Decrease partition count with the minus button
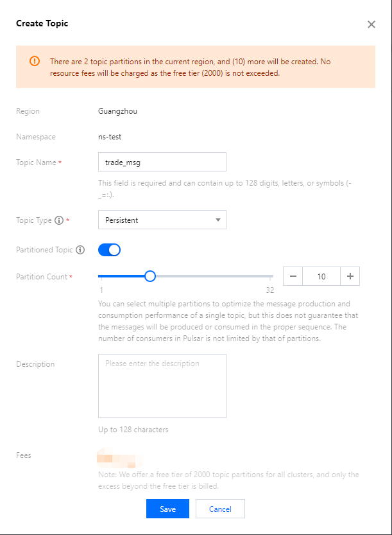The image size is (392, 535). click(293, 276)
